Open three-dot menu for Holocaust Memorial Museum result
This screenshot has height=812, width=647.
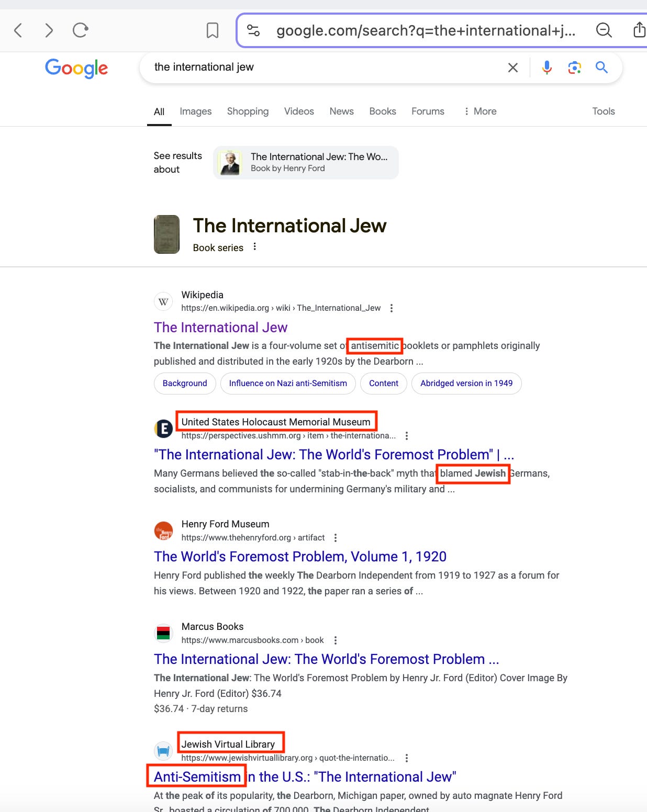click(407, 436)
